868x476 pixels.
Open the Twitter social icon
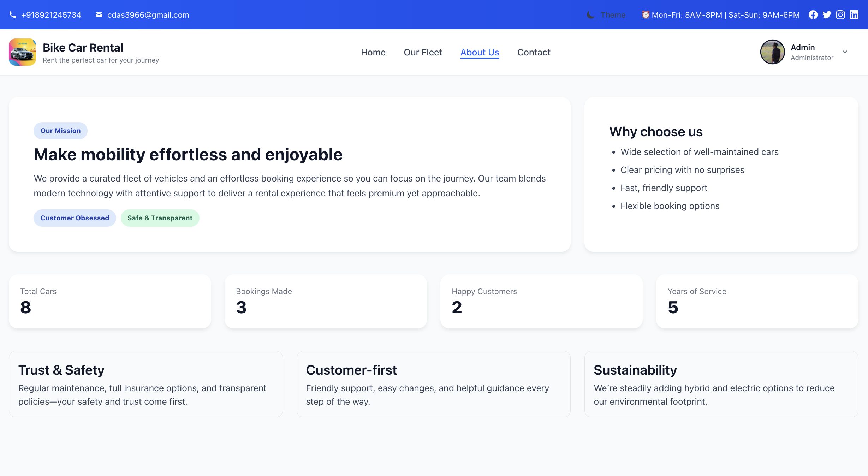click(827, 15)
